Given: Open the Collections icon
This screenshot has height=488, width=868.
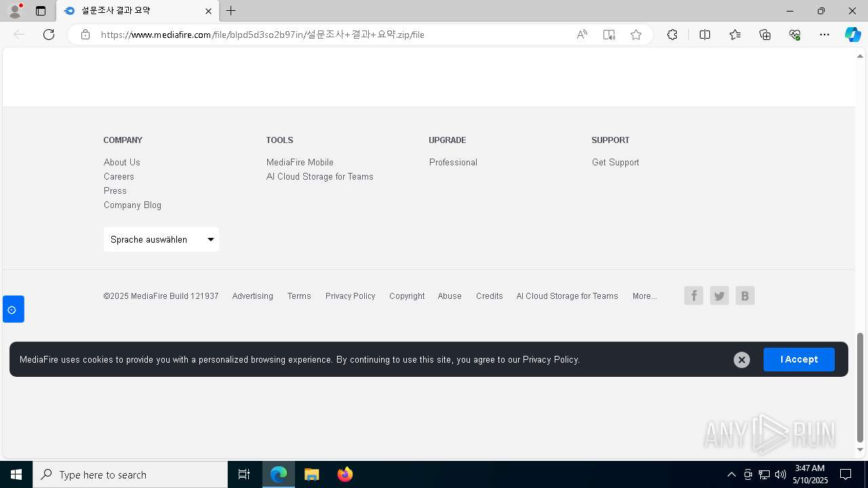Looking at the screenshot, I should click(765, 35).
